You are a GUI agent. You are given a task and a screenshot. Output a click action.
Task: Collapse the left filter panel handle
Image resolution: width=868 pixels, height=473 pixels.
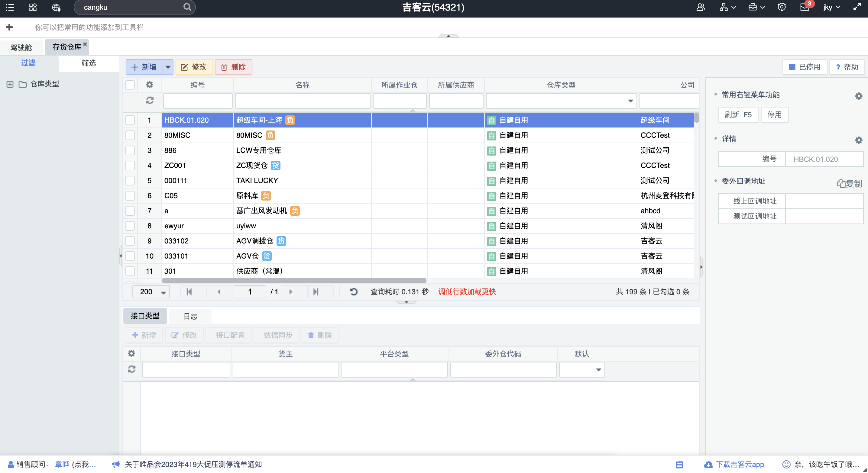click(x=120, y=256)
